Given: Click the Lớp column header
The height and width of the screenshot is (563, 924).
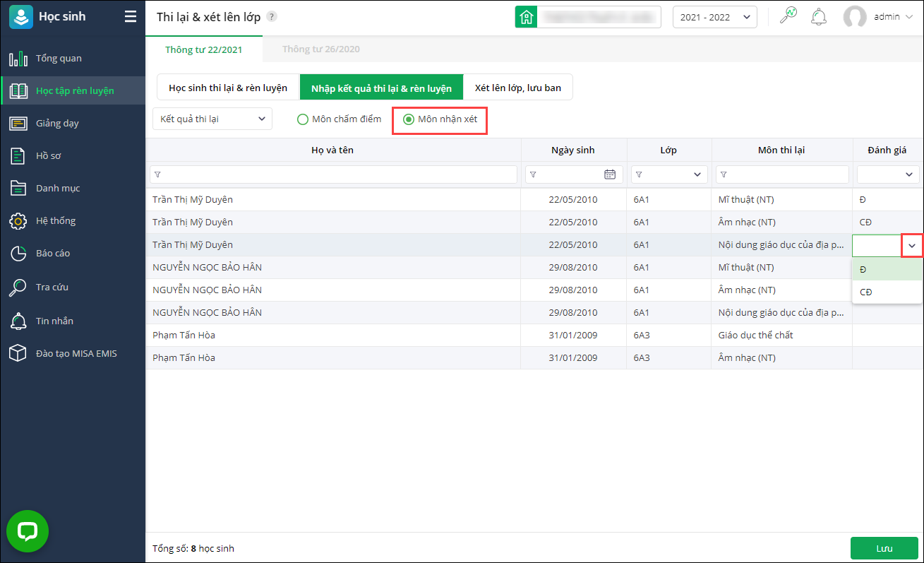Looking at the screenshot, I should (669, 150).
